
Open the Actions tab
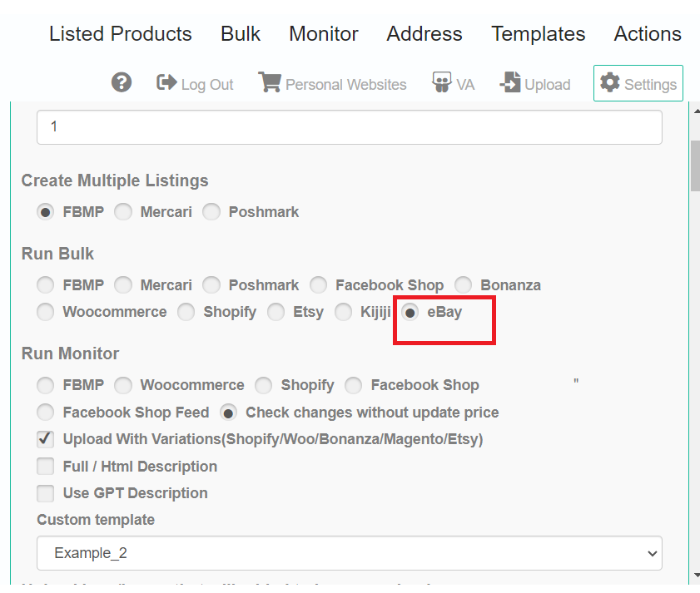coord(648,34)
